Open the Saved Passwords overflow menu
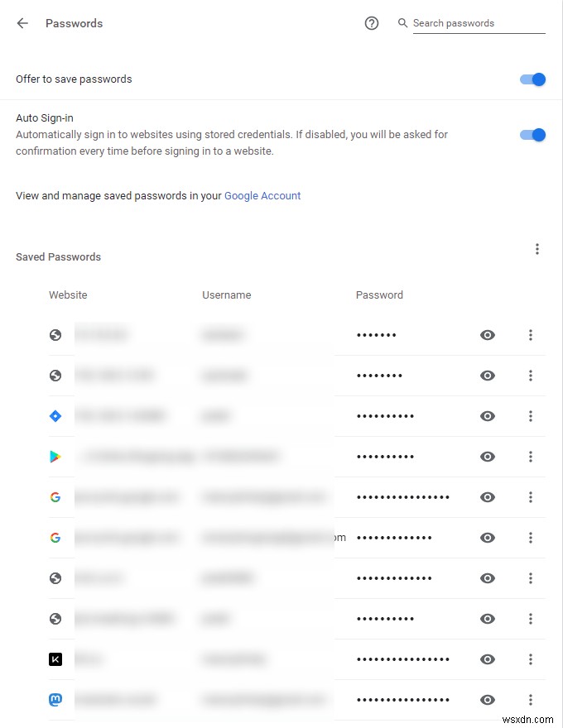This screenshot has width=563, height=728. coord(537,248)
